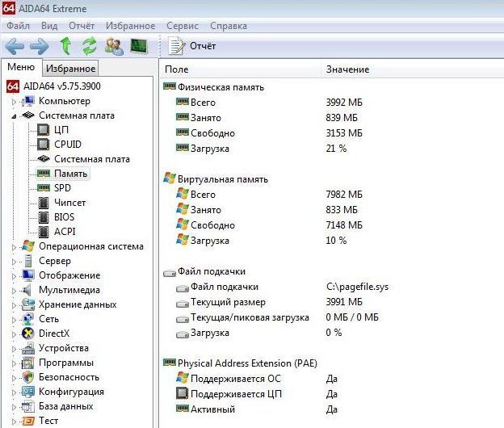
Task: Click the Тест benchmark icon
Action: 28,421
